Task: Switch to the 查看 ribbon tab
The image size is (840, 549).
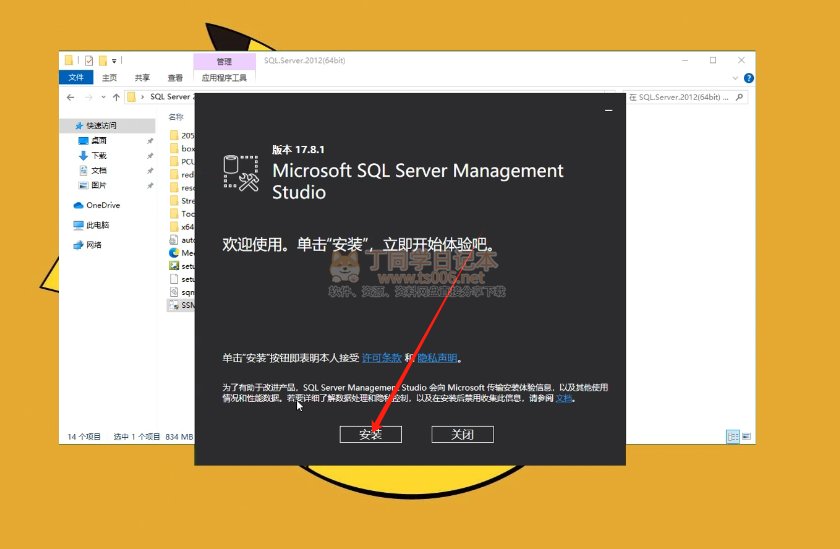Action: (x=175, y=78)
